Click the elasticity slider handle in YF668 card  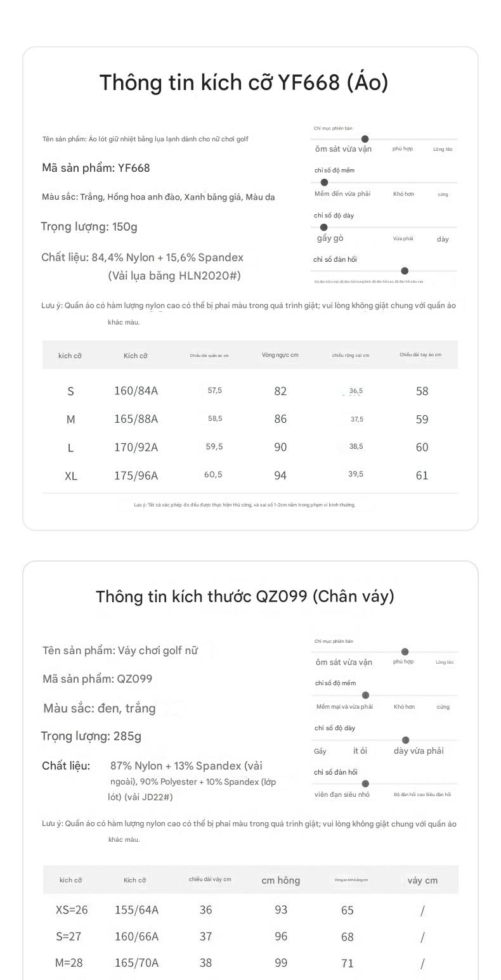pos(405,271)
